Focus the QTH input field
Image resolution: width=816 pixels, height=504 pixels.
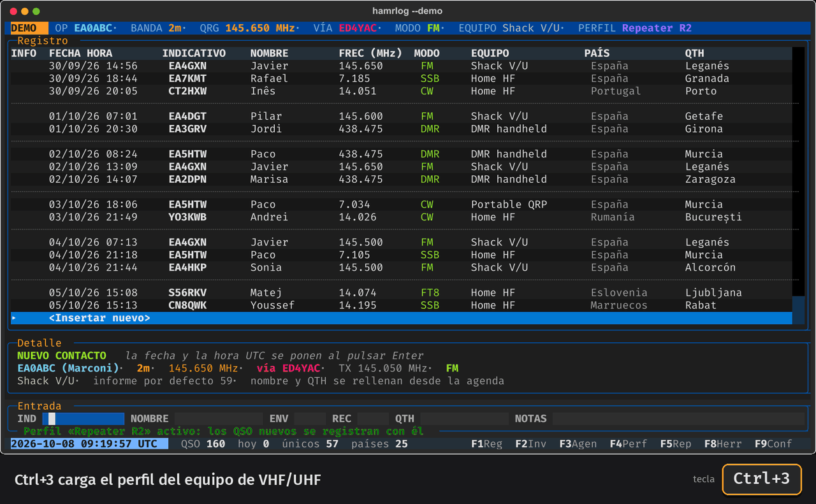pos(465,419)
